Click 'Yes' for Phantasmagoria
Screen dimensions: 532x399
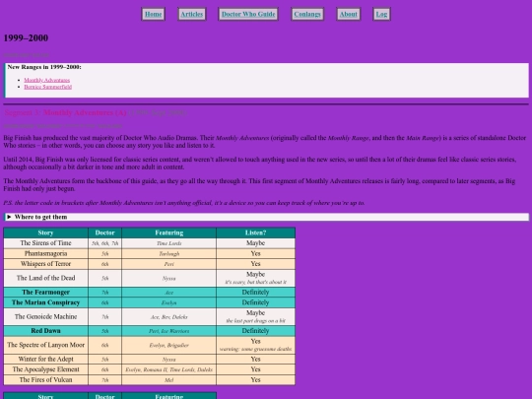coord(255,253)
